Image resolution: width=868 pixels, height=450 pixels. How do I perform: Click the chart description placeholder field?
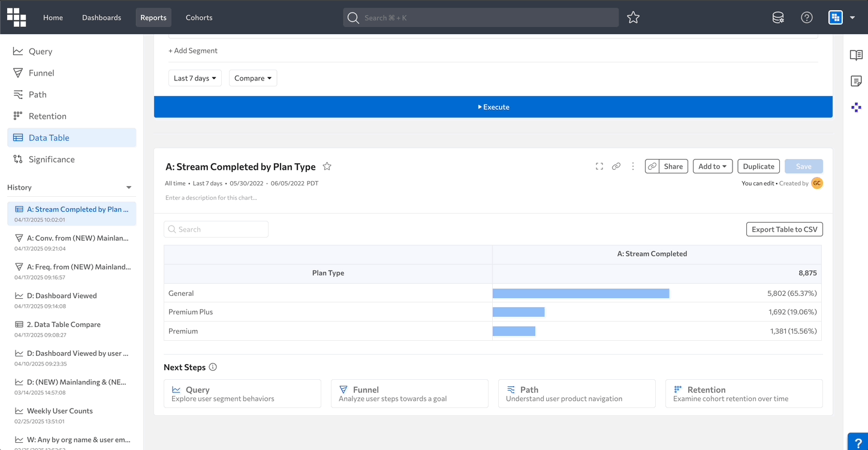click(211, 197)
